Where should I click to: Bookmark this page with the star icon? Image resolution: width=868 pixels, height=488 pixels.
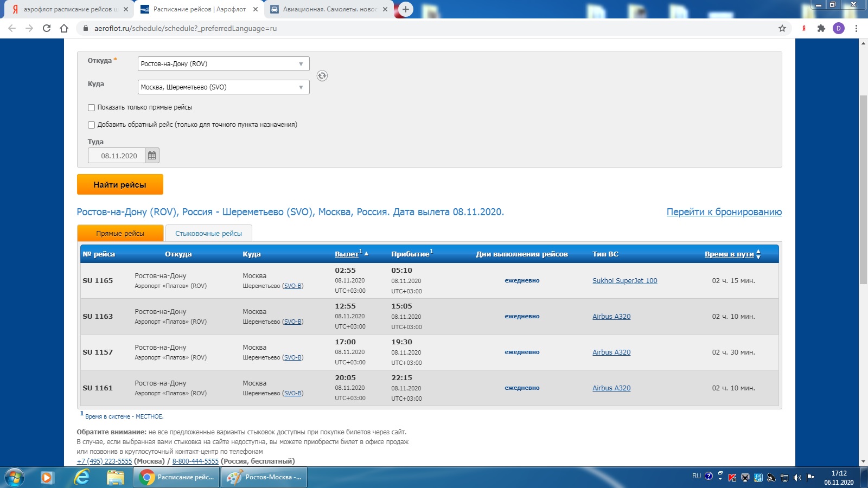click(x=782, y=28)
